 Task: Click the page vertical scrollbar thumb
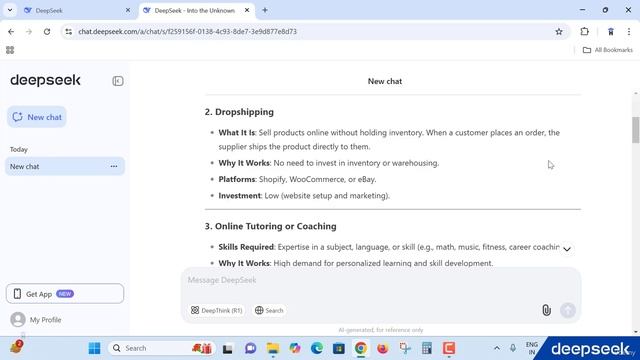636,130
